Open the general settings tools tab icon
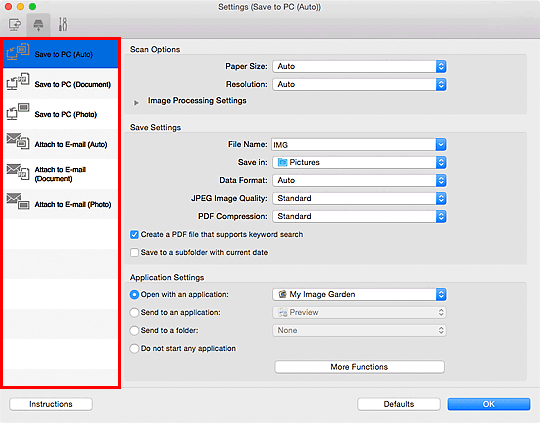 click(x=63, y=25)
